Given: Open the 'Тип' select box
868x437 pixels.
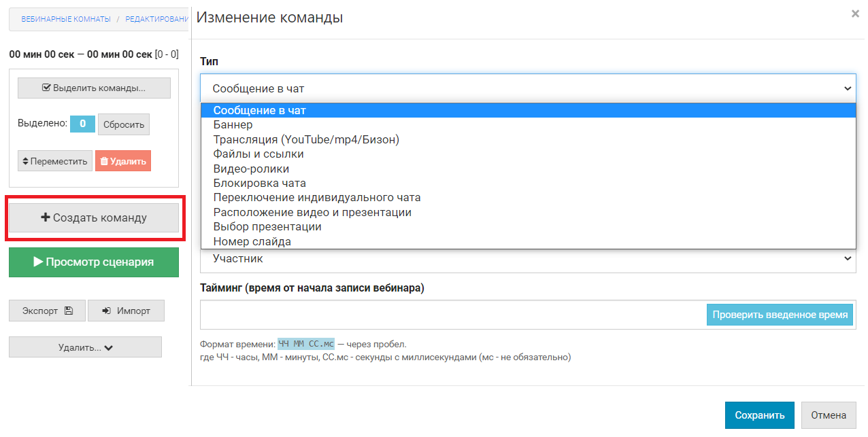Looking at the screenshot, I should click(x=527, y=88).
